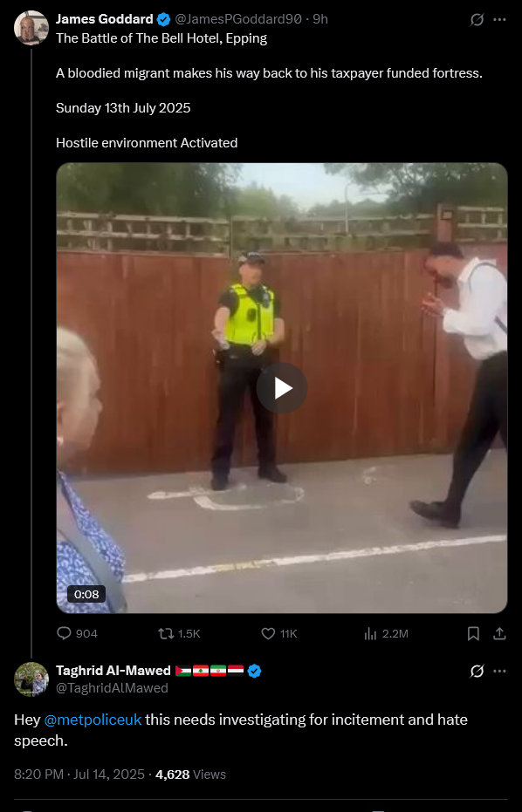Play the embedded video
Image resolution: width=522 pixels, height=812 pixels.
pyautogui.click(x=281, y=388)
